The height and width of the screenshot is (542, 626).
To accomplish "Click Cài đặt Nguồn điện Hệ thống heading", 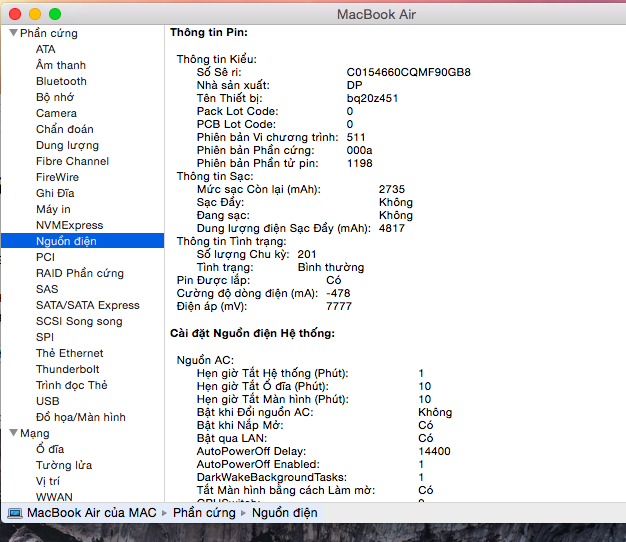I will (252, 333).
